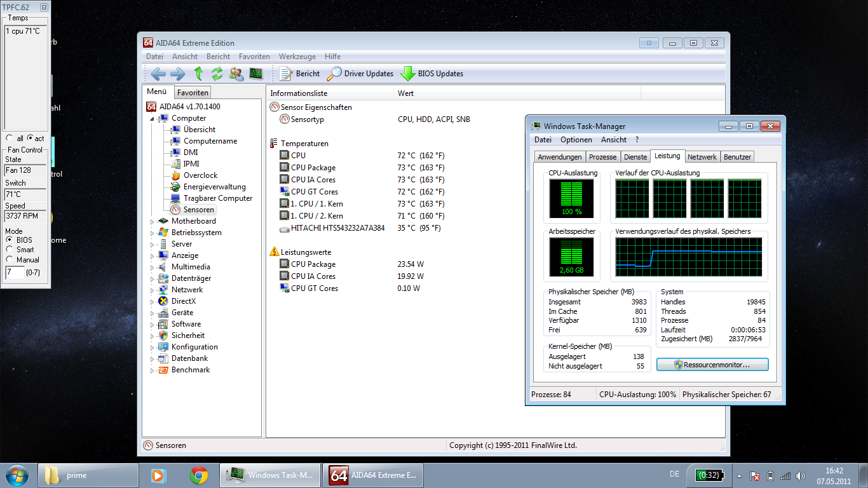Switch to Anwendungen tab in Task-Manager
868x488 pixels.
click(x=559, y=157)
